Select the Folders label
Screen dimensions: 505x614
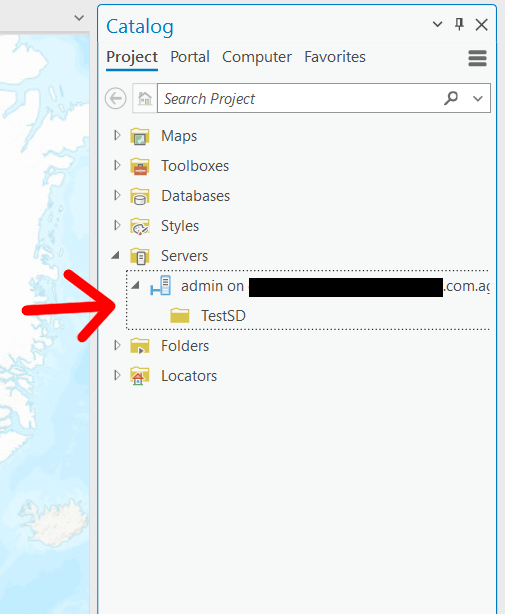[185, 346]
